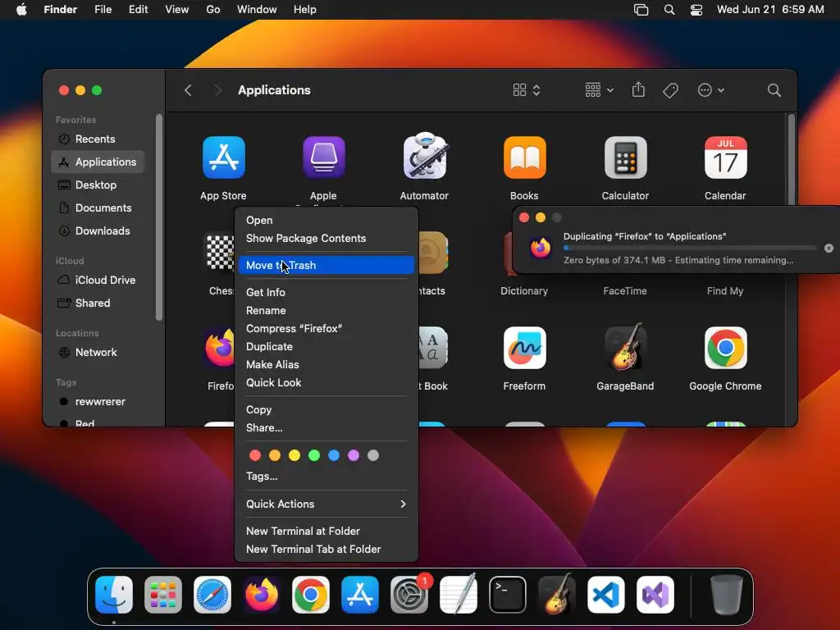Choose Rename in context menu
This screenshot has height=630, width=840.
click(x=326, y=311)
